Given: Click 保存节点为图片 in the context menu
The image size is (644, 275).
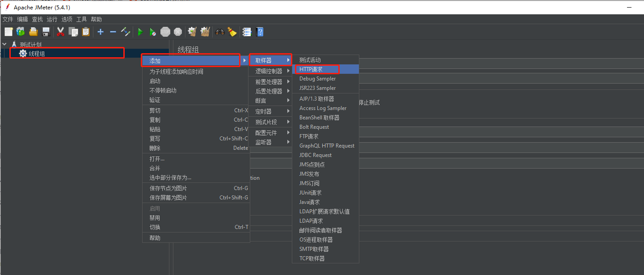Looking at the screenshot, I should 196,188.
